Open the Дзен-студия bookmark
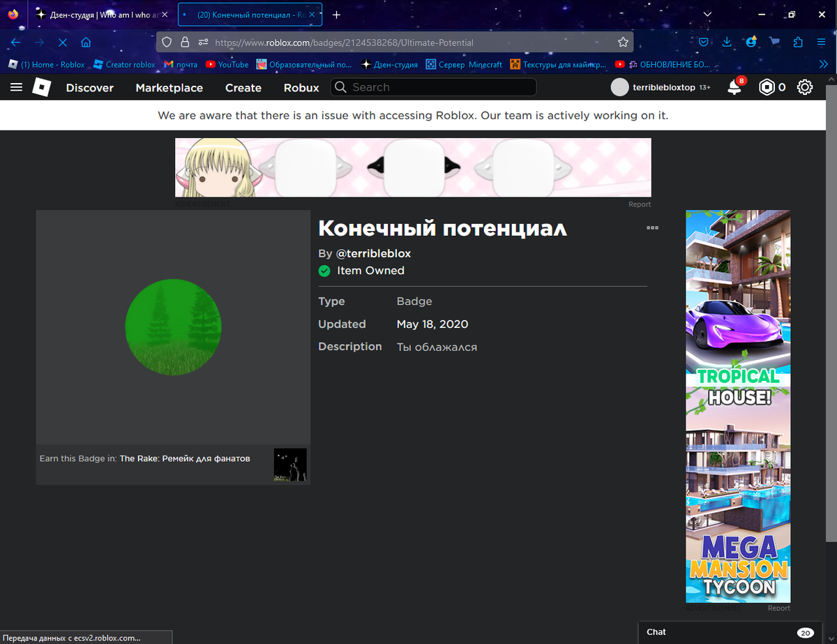 tap(389, 64)
